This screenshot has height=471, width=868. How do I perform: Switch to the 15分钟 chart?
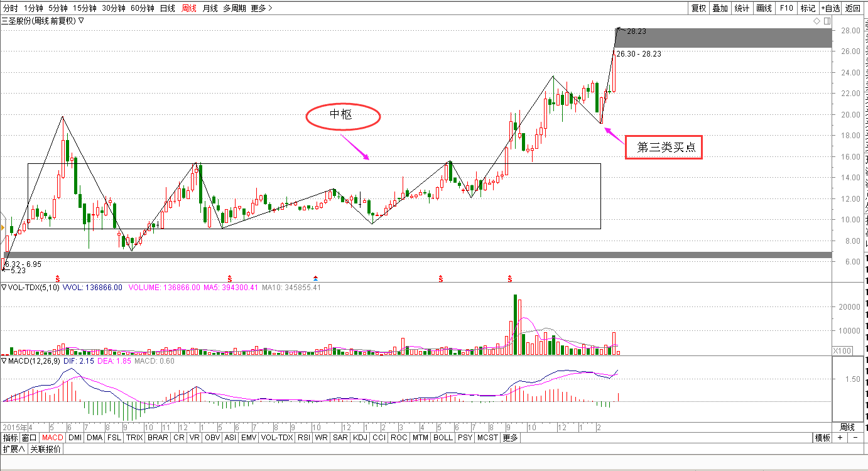pos(84,8)
